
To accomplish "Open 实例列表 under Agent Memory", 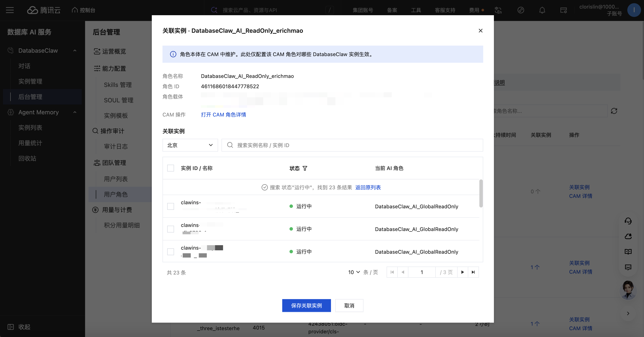I will [30, 128].
